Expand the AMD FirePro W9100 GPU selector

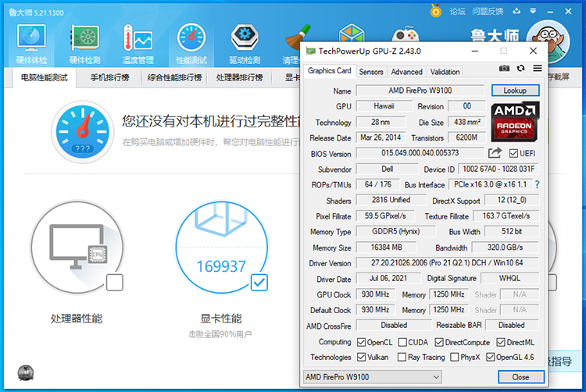[373, 377]
